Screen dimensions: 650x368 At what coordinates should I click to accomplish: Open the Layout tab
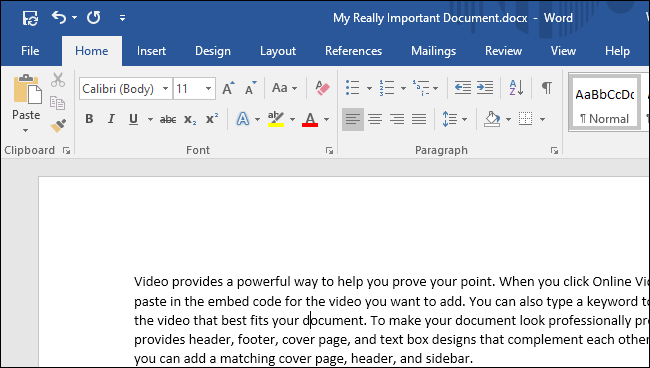278,51
